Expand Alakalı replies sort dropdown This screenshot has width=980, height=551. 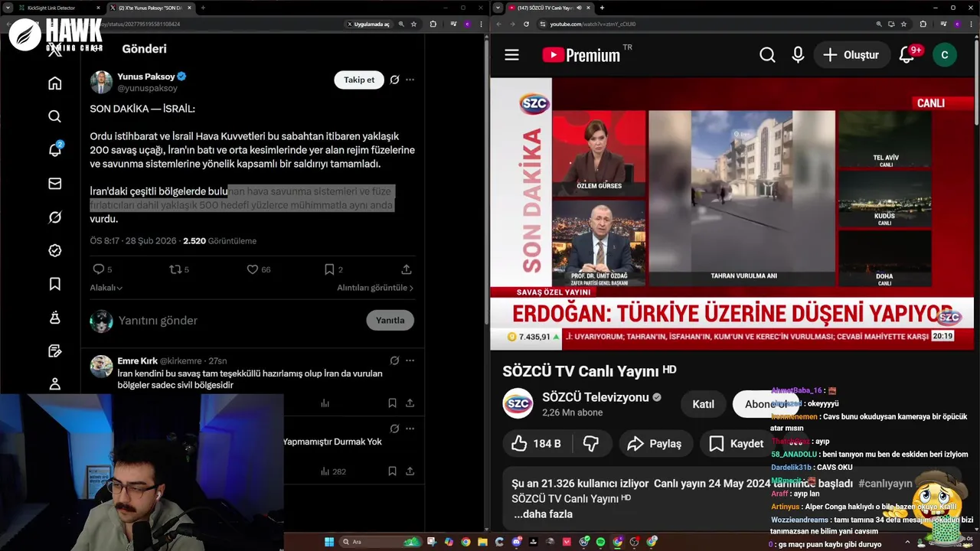[x=106, y=288]
